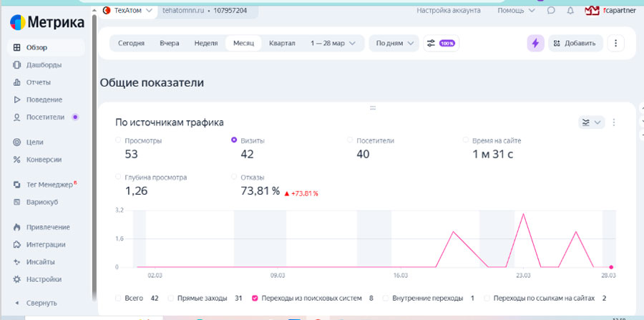This screenshot has width=644, height=320.
Task: Open Интеграции puzzle icon
Action: tap(17, 244)
